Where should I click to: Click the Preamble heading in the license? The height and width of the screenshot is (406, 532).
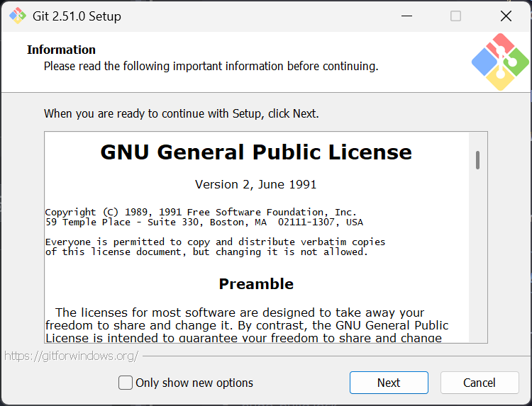pyautogui.click(x=256, y=284)
